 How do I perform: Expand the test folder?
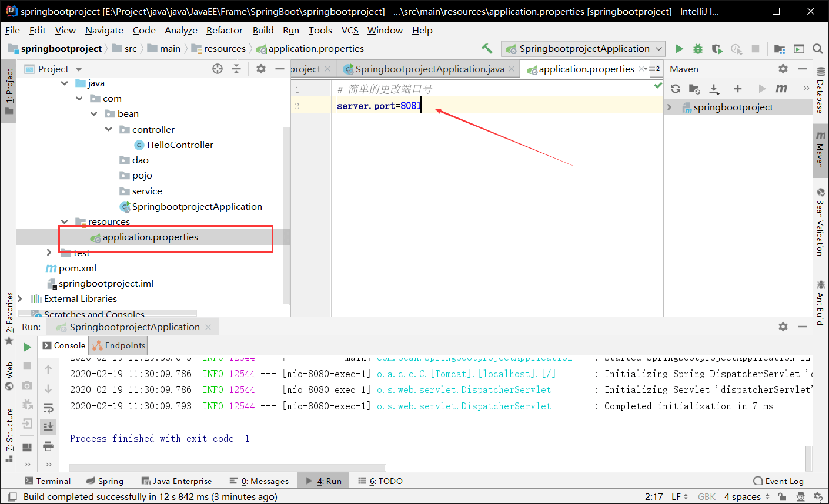click(49, 253)
